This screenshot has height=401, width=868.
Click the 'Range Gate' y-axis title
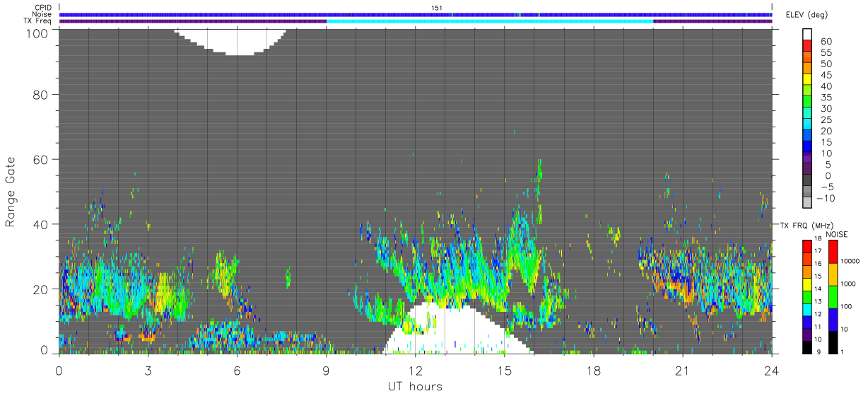pos(11,192)
